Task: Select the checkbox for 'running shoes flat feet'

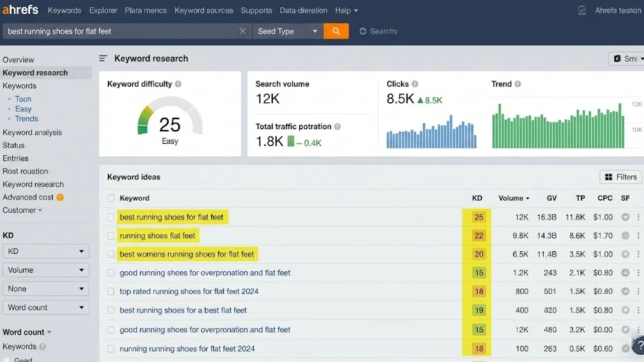Action: 111,235
